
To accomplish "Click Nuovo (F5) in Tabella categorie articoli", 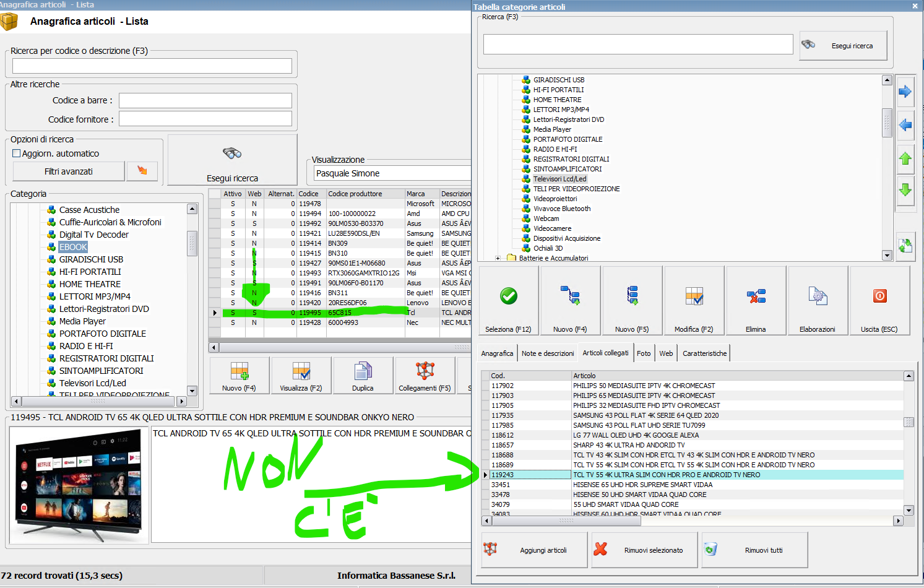I will 632,301.
